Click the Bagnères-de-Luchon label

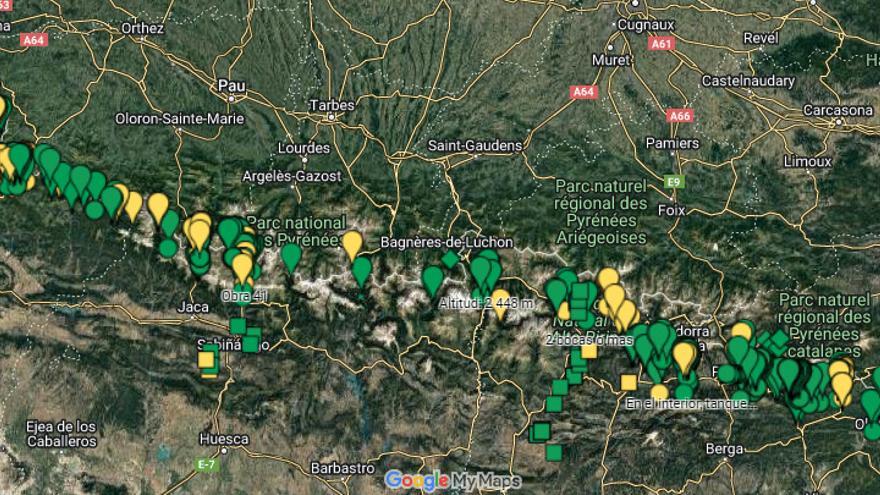(447, 242)
